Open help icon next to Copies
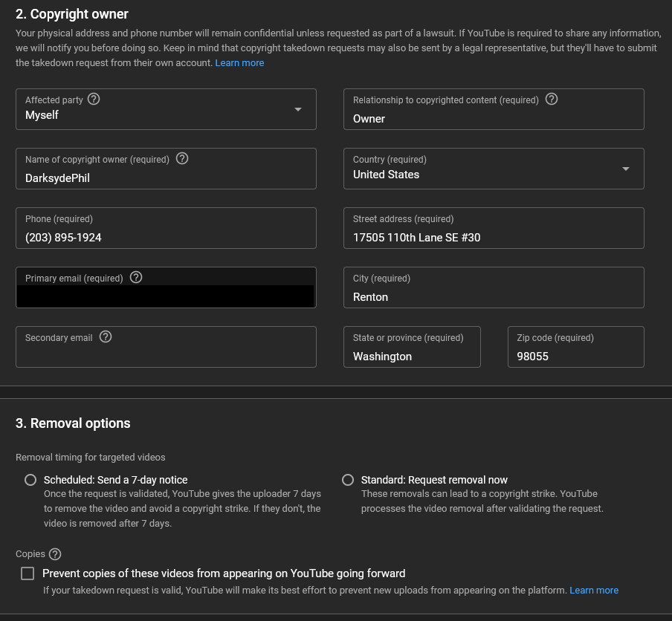Viewport: 672px width, 621px height. 55,554
